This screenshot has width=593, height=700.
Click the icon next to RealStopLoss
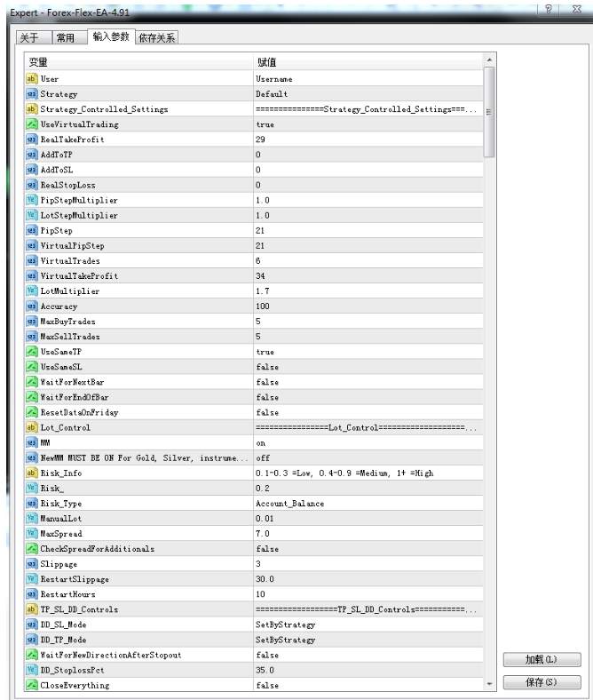pos(31,186)
